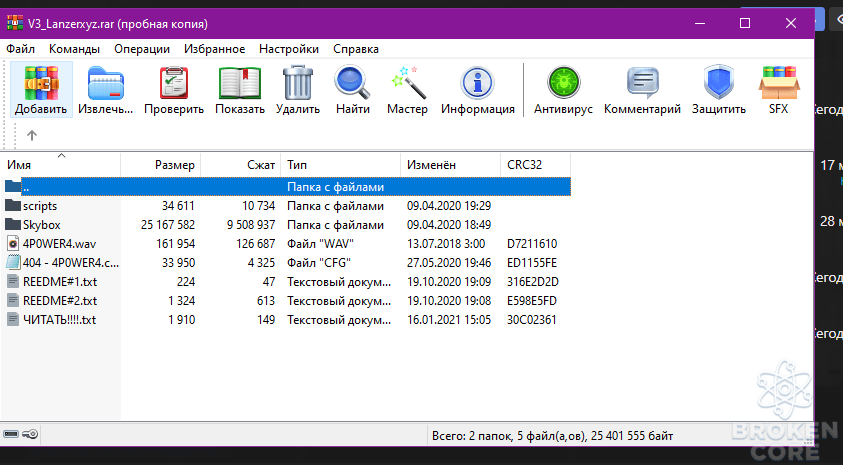Click the status bar total bytes text

point(552,436)
